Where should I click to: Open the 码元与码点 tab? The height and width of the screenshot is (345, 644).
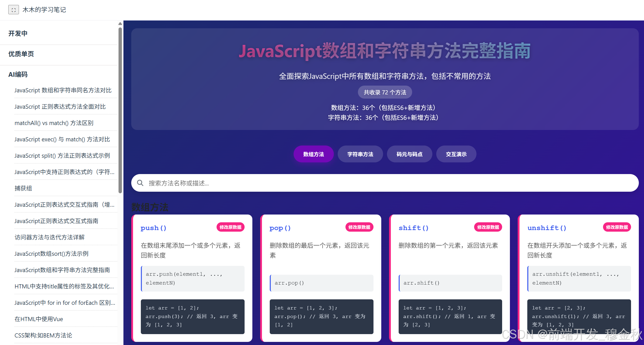409,154
